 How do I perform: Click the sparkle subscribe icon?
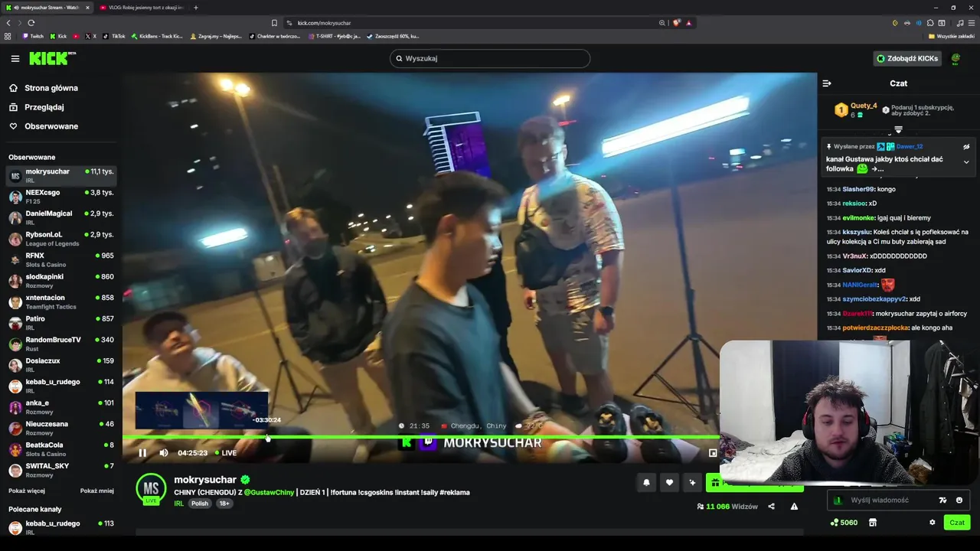point(692,483)
